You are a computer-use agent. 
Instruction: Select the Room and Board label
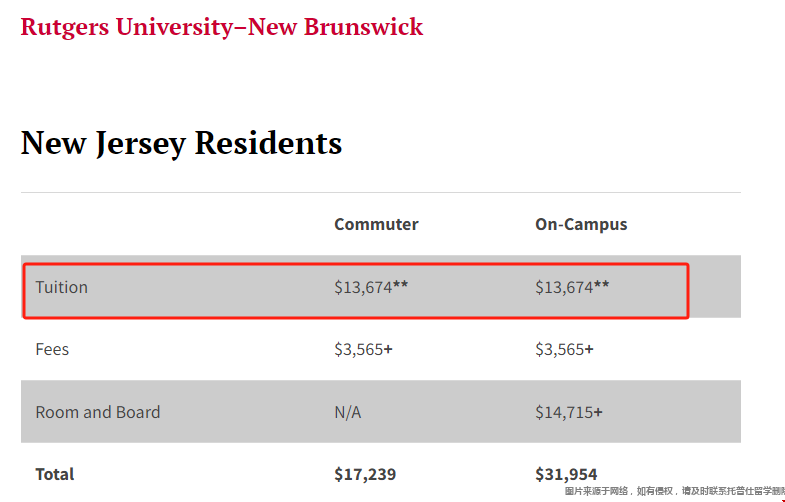pyautogui.click(x=98, y=412)
